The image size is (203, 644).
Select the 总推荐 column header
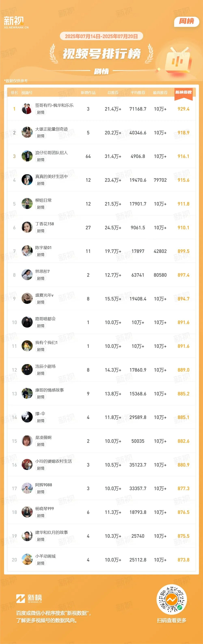pos(113,93)
